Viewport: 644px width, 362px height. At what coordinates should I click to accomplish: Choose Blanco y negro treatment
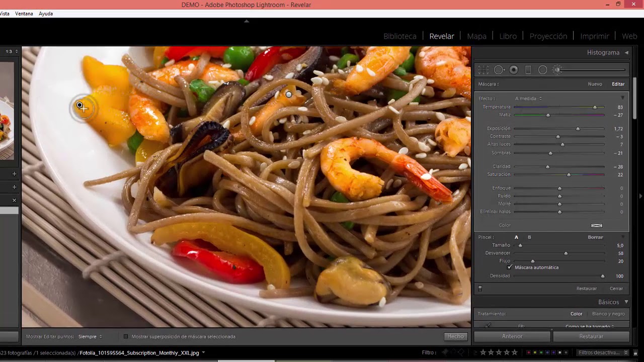608,314
